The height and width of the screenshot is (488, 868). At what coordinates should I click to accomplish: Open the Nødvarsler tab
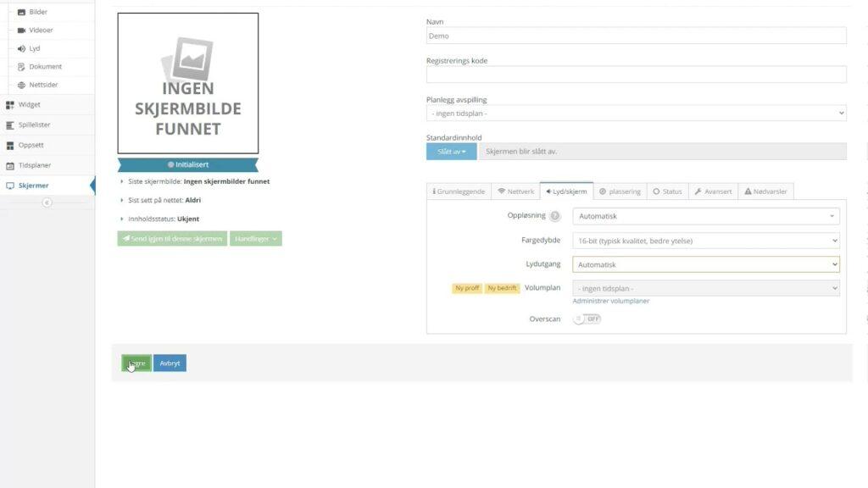pos(765,191)
